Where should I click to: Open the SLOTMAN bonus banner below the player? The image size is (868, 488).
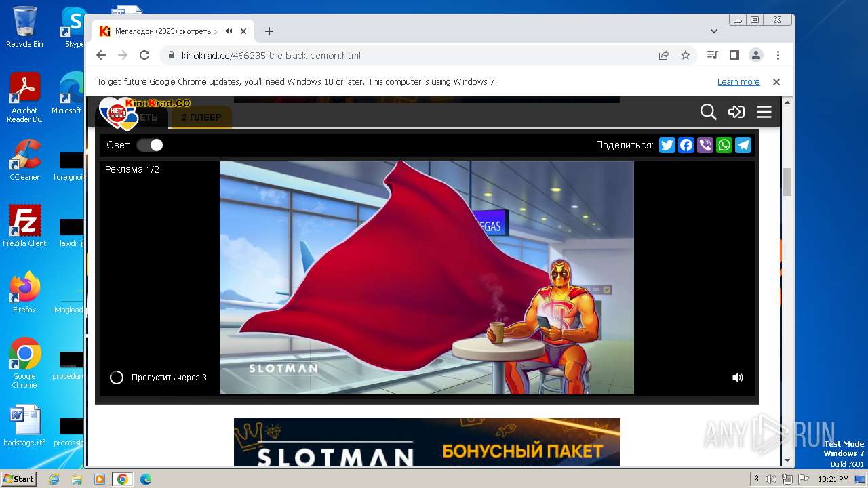[x=427, y=442]
